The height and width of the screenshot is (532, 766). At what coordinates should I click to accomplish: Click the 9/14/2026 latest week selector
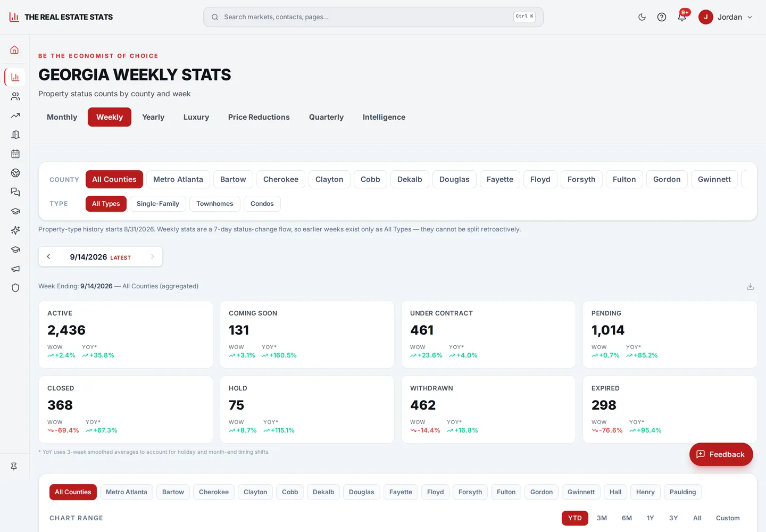[x=101, y=256]
